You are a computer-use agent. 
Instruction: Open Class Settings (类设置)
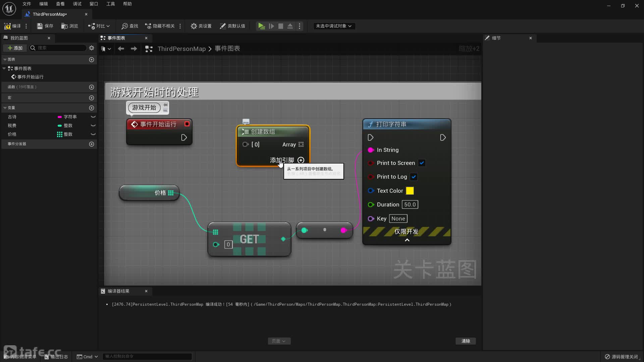coord(201,26)
